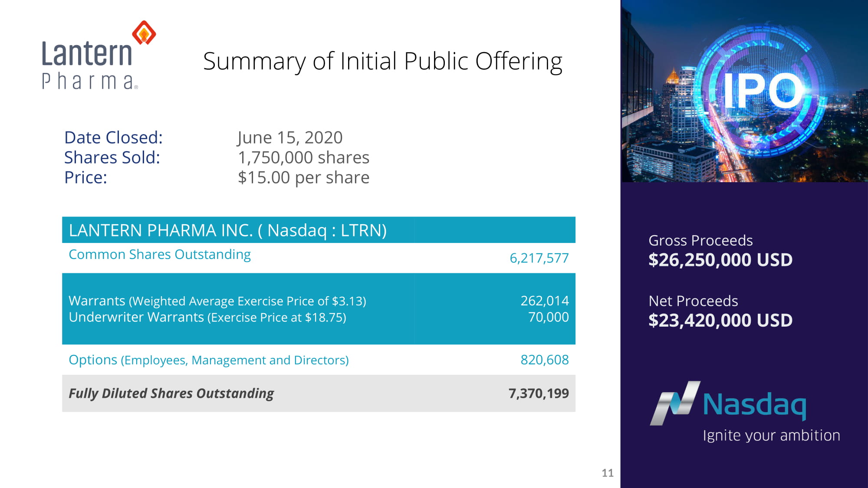This screenshot has width=868, height=488.
Task: Click the Gross Proceeds $26,250,000 USD figure
Action: (x=720, y=260)
